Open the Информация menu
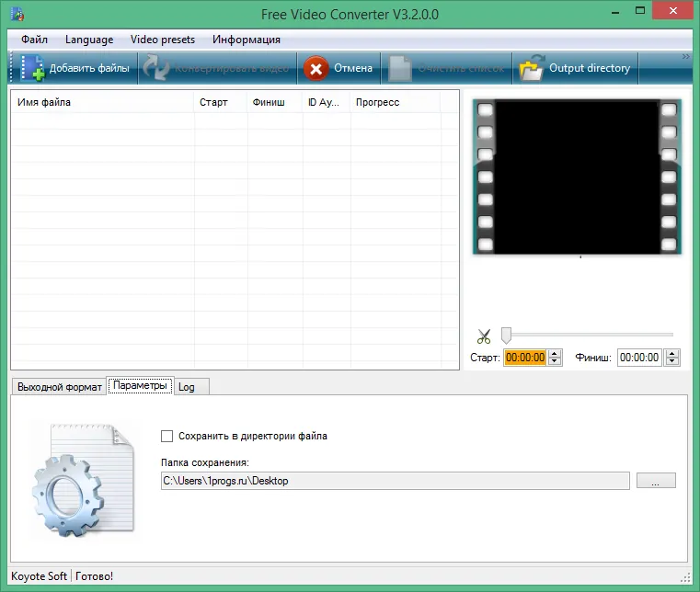The width and height of the screenshot is (700, 592). point(246,40)
